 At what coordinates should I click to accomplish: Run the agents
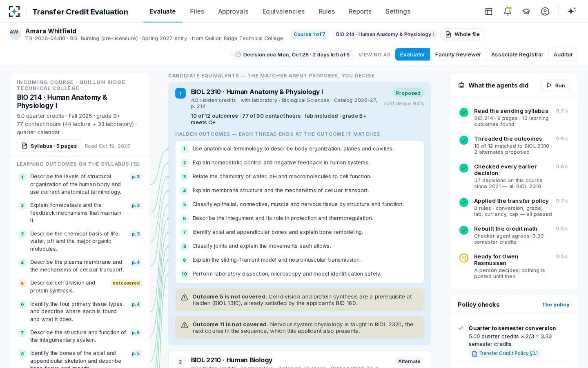pos(555,85)
